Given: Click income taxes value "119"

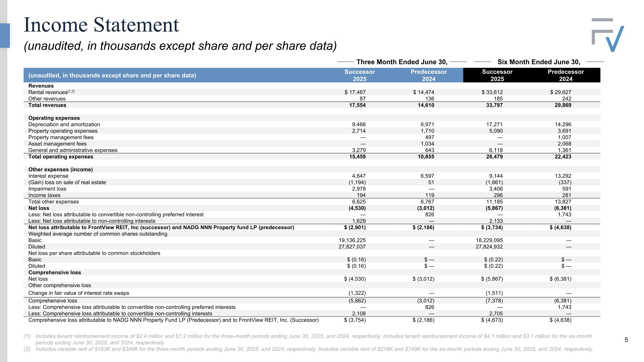Looking at the screenshot, I should (x=430, y=195).
